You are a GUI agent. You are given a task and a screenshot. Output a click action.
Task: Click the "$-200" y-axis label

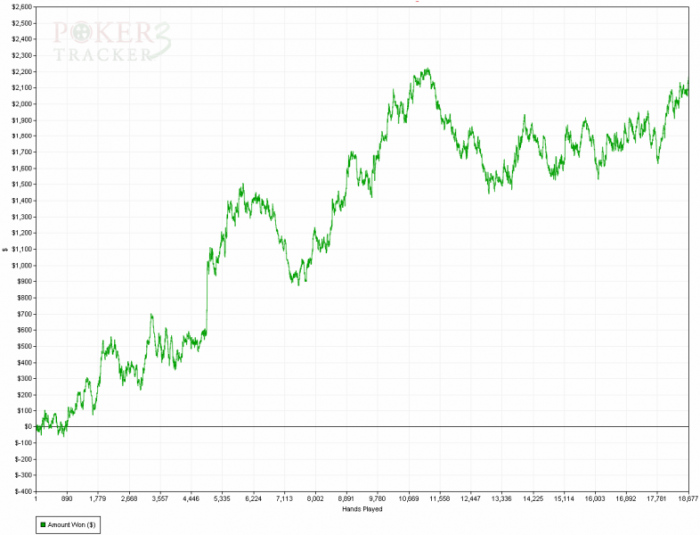[23, 459]
